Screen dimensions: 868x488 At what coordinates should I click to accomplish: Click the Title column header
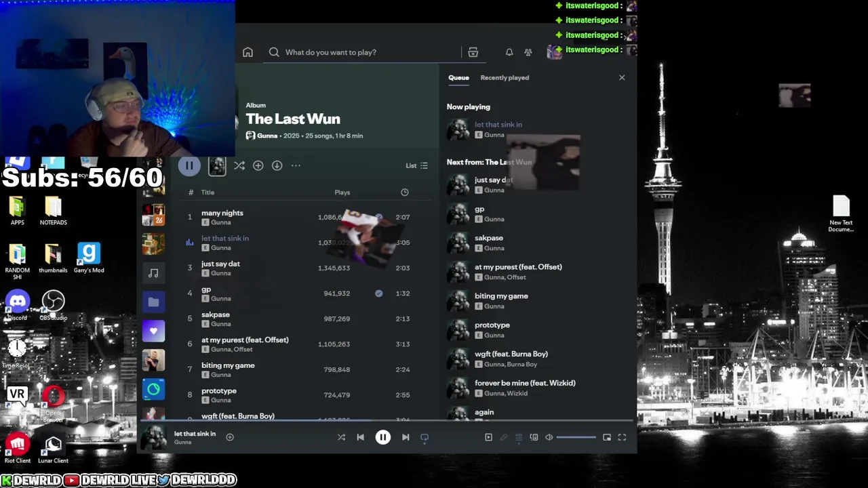tap(208, 192)
